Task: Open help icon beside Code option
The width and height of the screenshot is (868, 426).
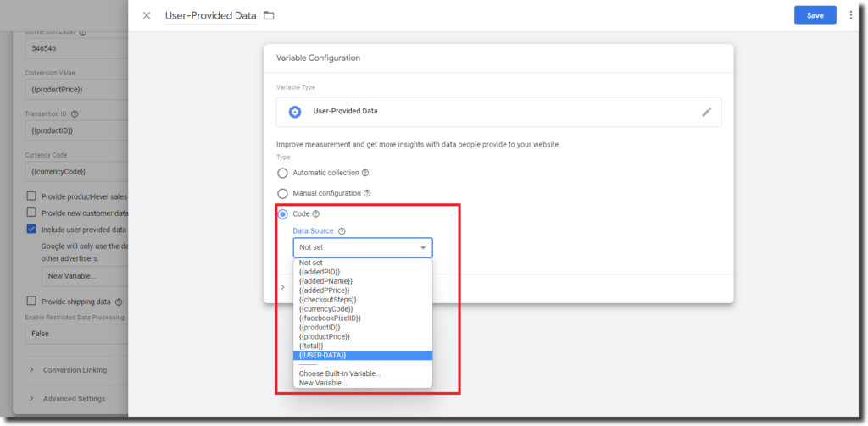Action: 316,214
